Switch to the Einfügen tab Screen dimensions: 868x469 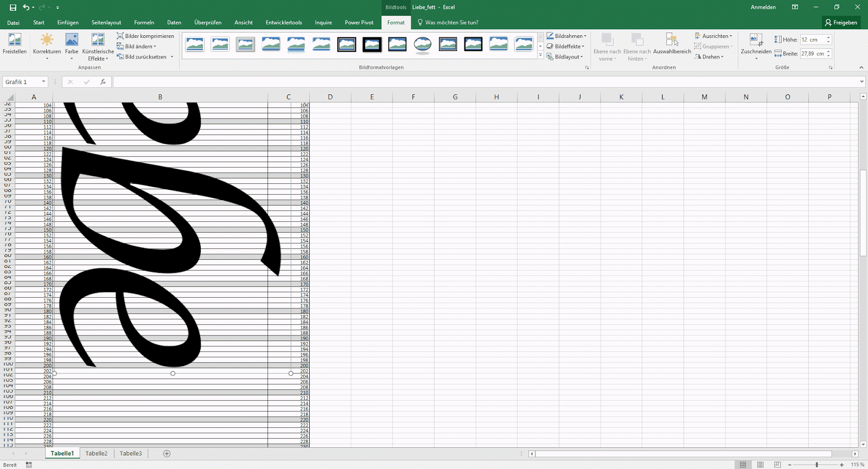click(68, 23)
